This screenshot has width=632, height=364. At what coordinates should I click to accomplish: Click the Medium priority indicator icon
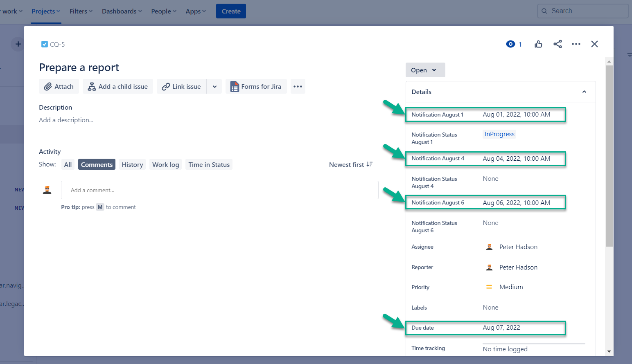(x=489, y=287)
